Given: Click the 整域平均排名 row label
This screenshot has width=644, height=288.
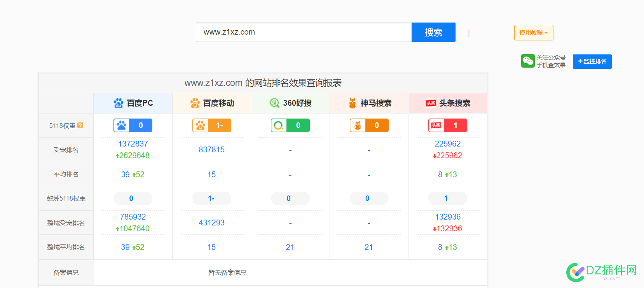Looking at the screenshot, I should pyautogui.click(x=66, y=247).
